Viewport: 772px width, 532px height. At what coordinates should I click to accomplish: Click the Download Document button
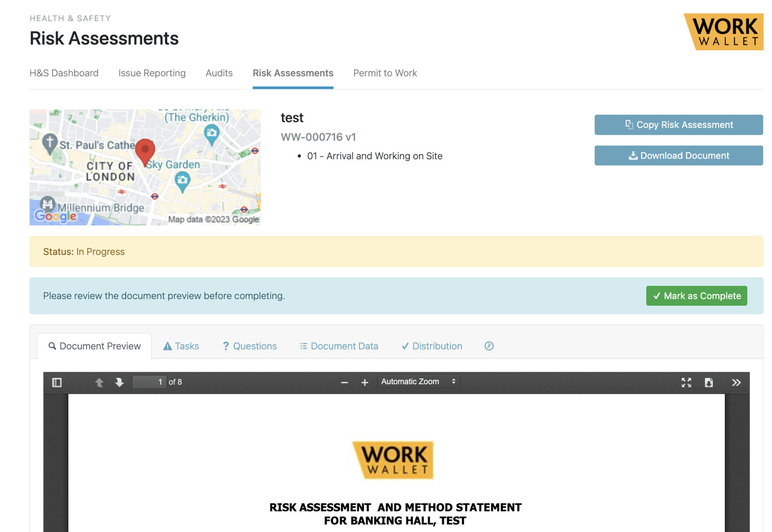[x=678, y=156]
